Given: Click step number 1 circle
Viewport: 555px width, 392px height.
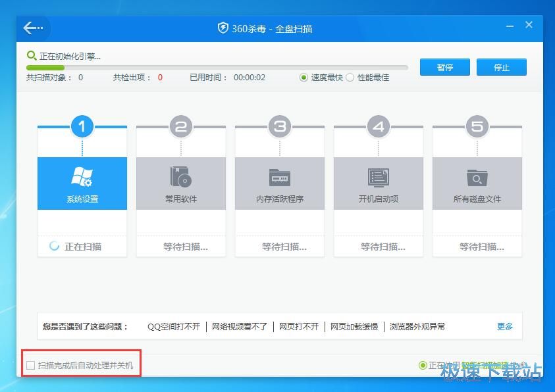Looking at the screenshot, I should pyautogui.click(x=82, y=126).
